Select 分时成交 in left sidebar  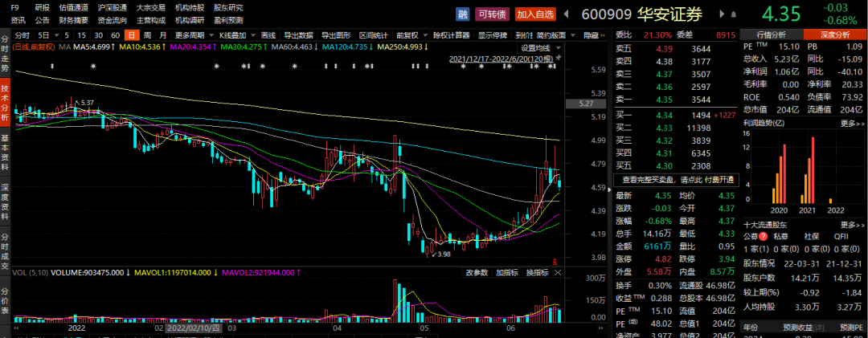pos(5,250)
